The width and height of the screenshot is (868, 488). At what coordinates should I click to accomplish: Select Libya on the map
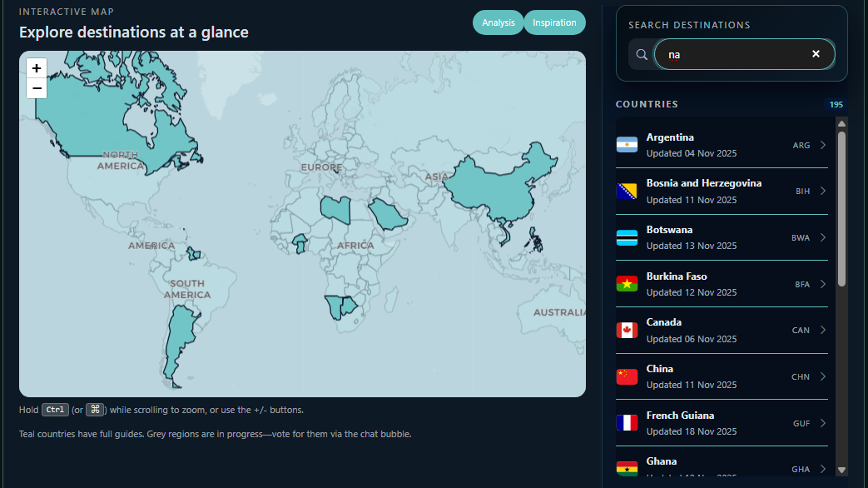(335, 209)
